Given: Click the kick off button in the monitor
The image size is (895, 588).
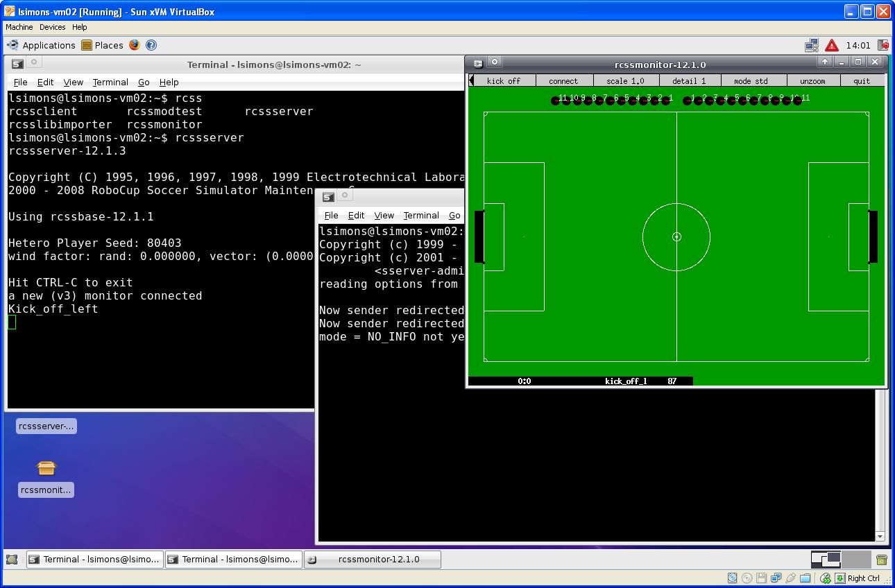Looking at the screenshot, I should (504, 80).
